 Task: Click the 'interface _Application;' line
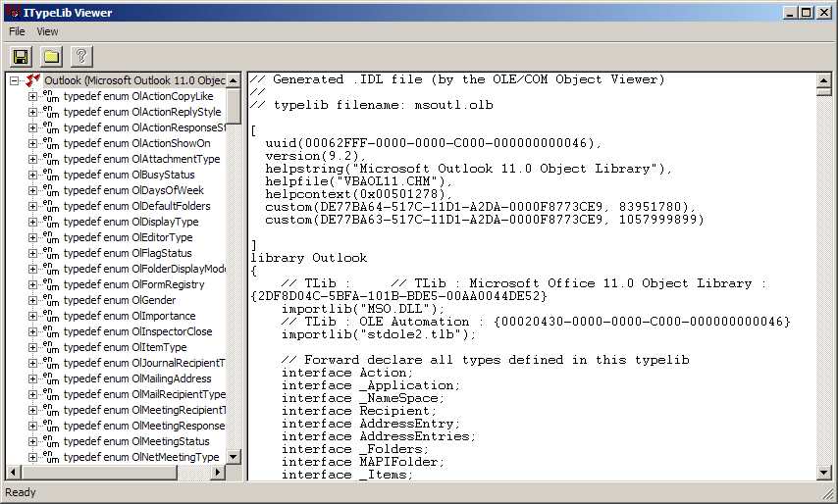click(371, 385)
